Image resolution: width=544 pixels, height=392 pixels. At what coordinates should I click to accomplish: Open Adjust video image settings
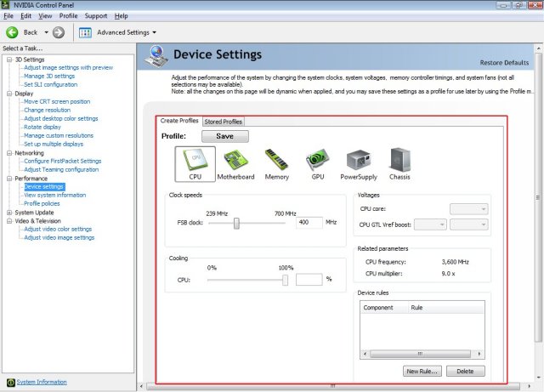point(59,238)
